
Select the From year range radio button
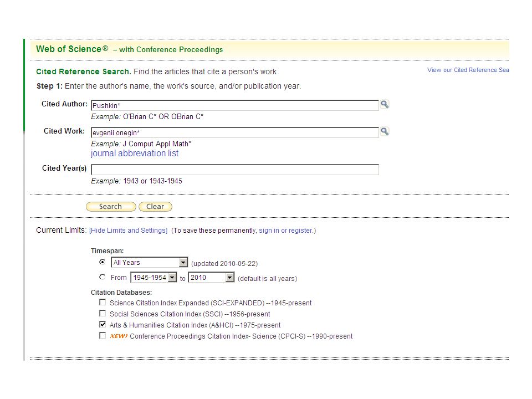coord(102,277)
